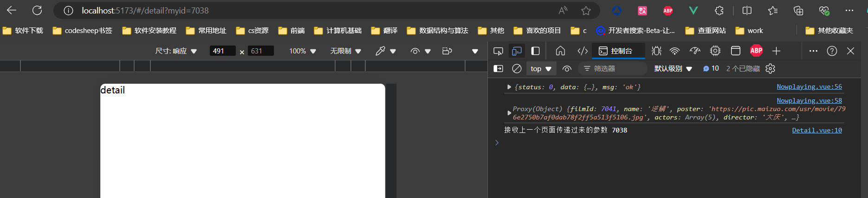
Task: Open browser essentials heart icon
Action: [x=824, y=10]
